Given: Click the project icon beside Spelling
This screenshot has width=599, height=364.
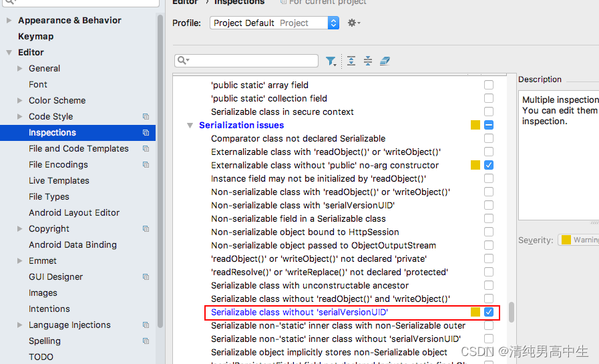Looking at the screenshot, I should (146, 341).
